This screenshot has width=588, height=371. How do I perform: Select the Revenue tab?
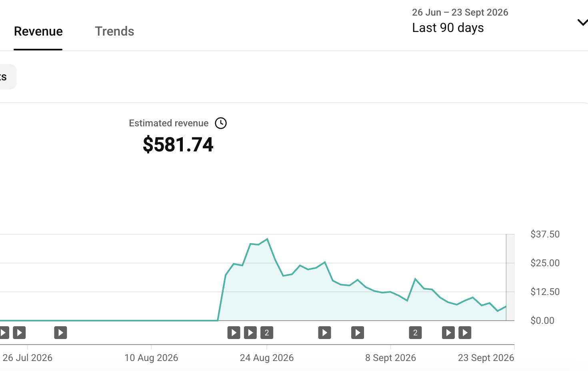(38, 31)
